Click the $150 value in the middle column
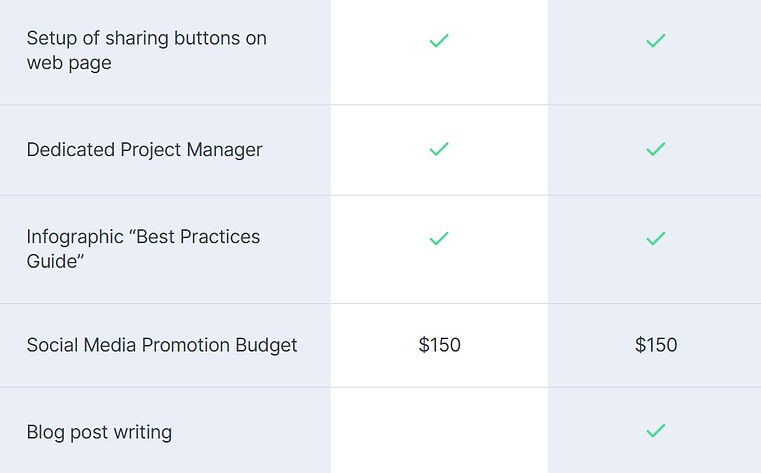The width and height of the screenshot is (761, 473). 439,345
